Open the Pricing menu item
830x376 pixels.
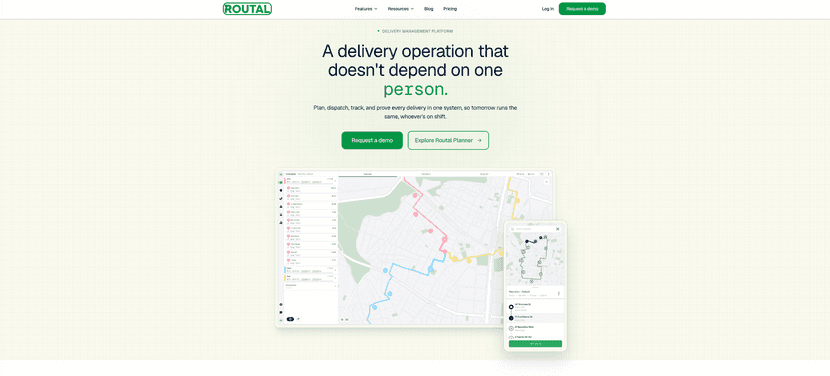pyautogui.click(x=450, y=9)
